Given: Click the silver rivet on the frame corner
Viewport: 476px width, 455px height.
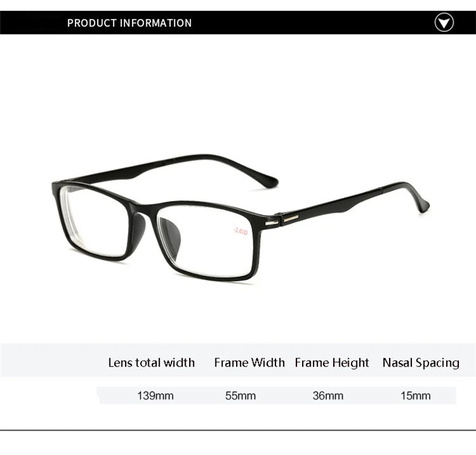Looking at the screenshot, I should point(272,224).
